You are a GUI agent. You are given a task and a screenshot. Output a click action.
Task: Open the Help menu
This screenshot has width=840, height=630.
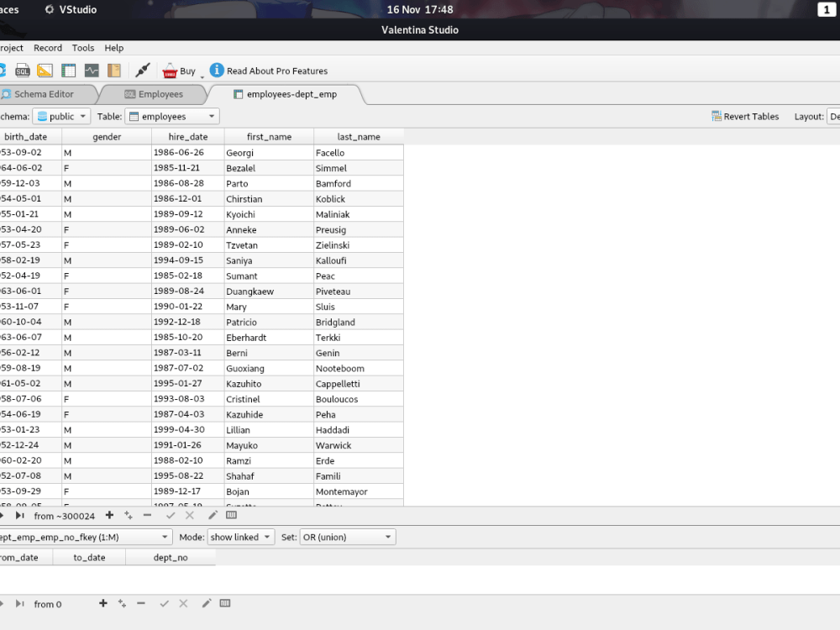113,48
